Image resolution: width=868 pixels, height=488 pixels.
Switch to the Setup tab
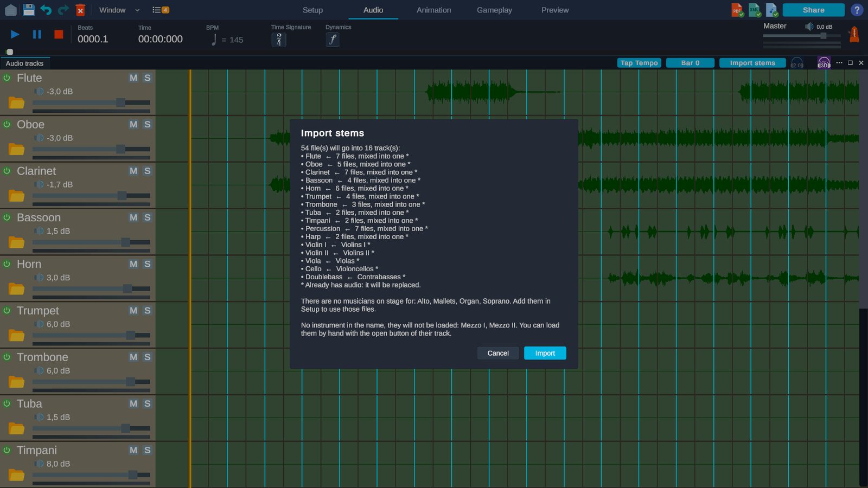pyautogui.click(x=312, y=10)
